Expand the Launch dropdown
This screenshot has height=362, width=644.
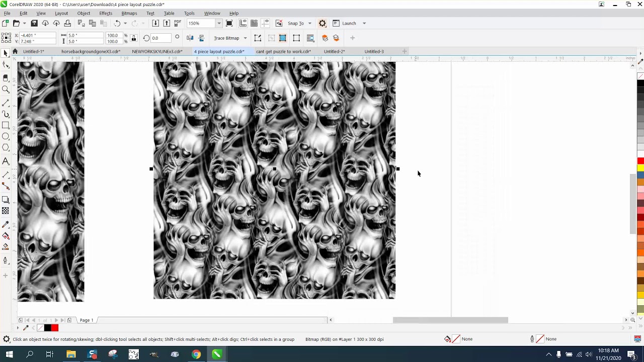(x=364, y=23)
